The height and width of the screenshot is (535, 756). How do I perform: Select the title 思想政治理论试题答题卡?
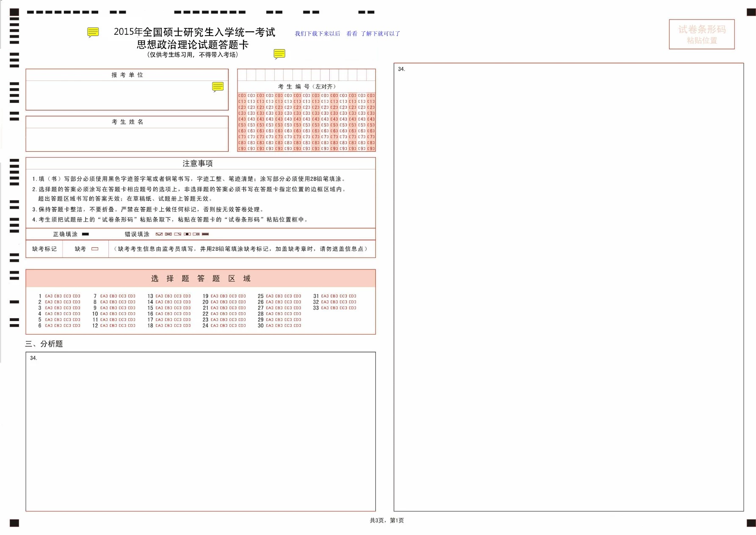(193, 44)
